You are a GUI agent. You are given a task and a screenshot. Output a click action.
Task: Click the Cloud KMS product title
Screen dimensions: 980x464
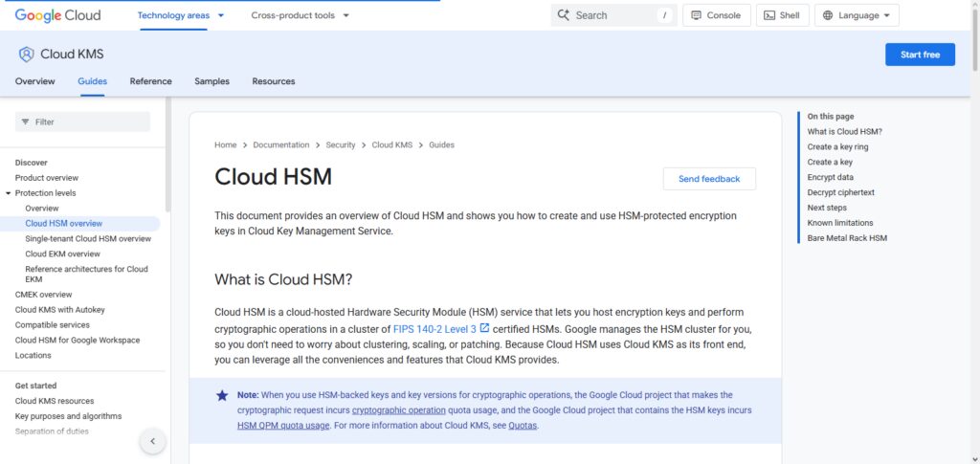click(x=72, y=55)
